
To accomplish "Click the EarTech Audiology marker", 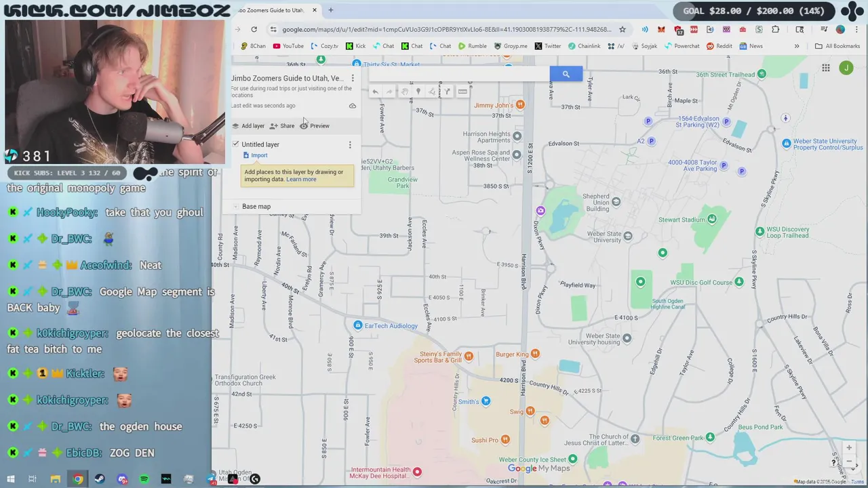I will [x=358, y=325].
